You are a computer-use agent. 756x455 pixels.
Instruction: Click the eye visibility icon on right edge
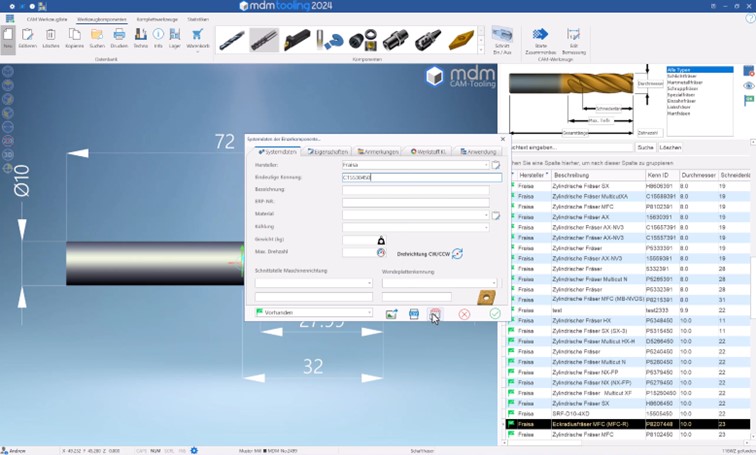pyautogui.click(x=748, y=86)
